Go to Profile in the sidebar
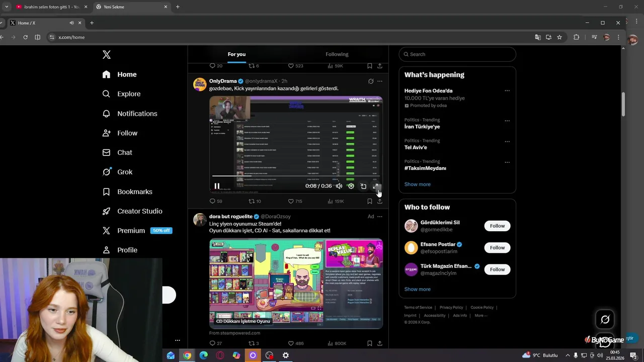Image resolution: width=644 pixels, height=362 pixels. (x=119, y=250)
